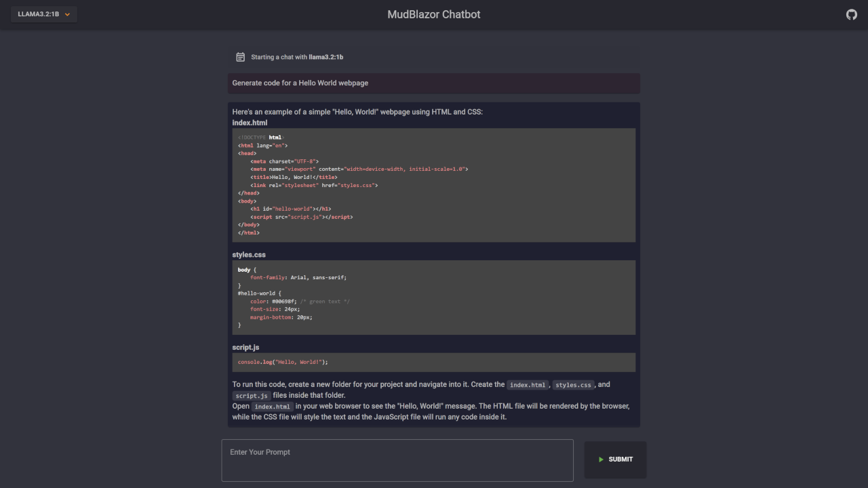Screen dimensions: 868x488
Task: Click the Starting a chat with llama3.2:1b banner
Action: pos(434,57)
